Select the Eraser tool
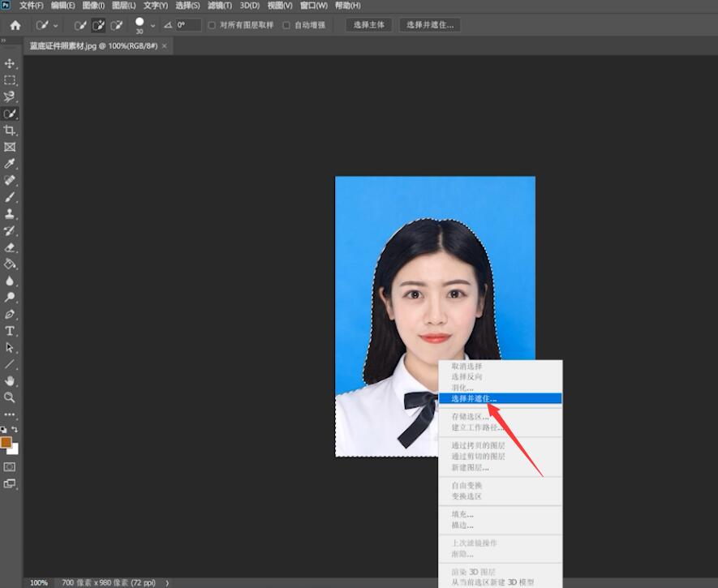The image size is (718, 588). tap(10, 247)
